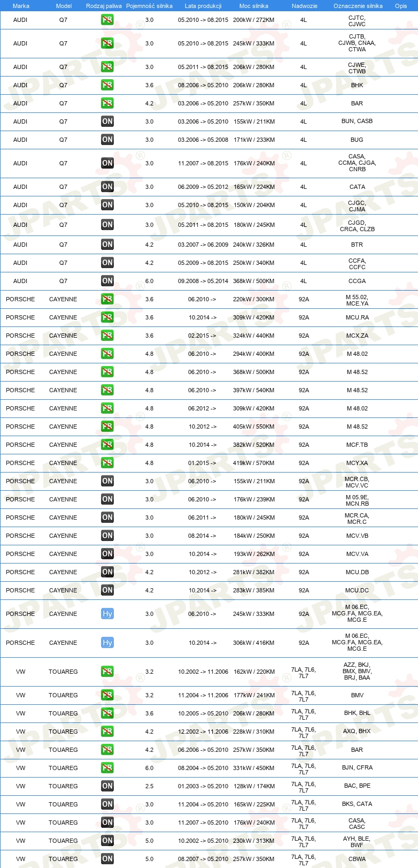Select the power value 250kW / 340KM
418x868 pixels.
tap(254, 263)
